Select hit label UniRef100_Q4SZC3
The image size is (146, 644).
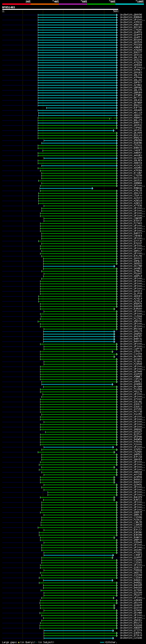[131, 291]
